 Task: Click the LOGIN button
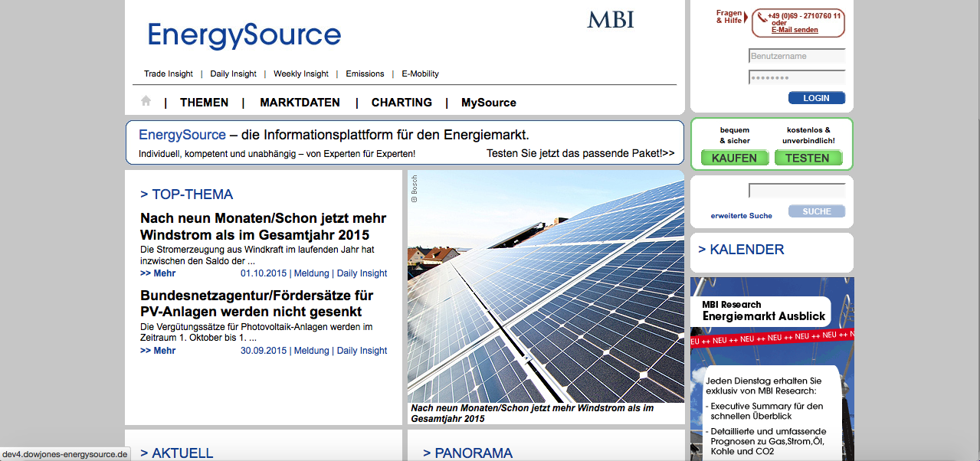(x=817, y=98)
